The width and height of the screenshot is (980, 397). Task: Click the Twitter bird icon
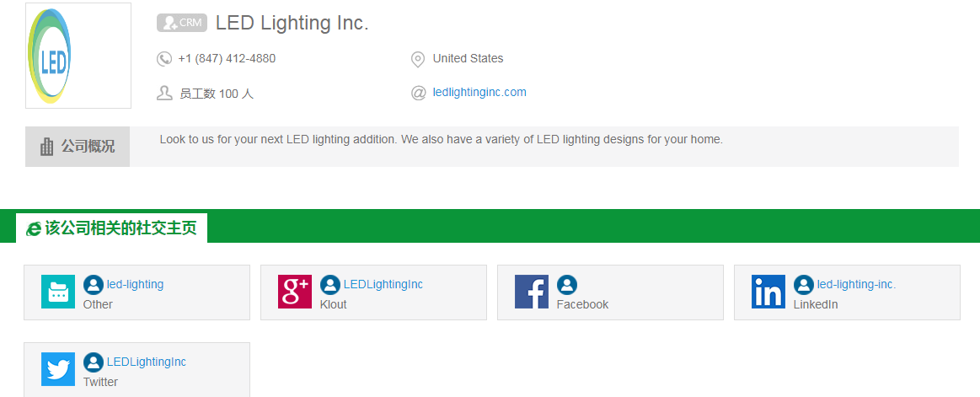pos(58,369)
